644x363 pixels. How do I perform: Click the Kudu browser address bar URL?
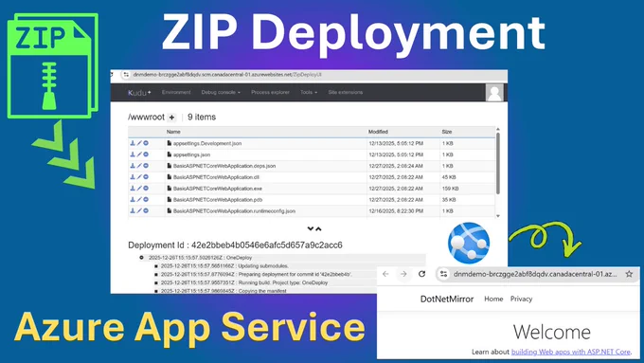pos(227,75)
